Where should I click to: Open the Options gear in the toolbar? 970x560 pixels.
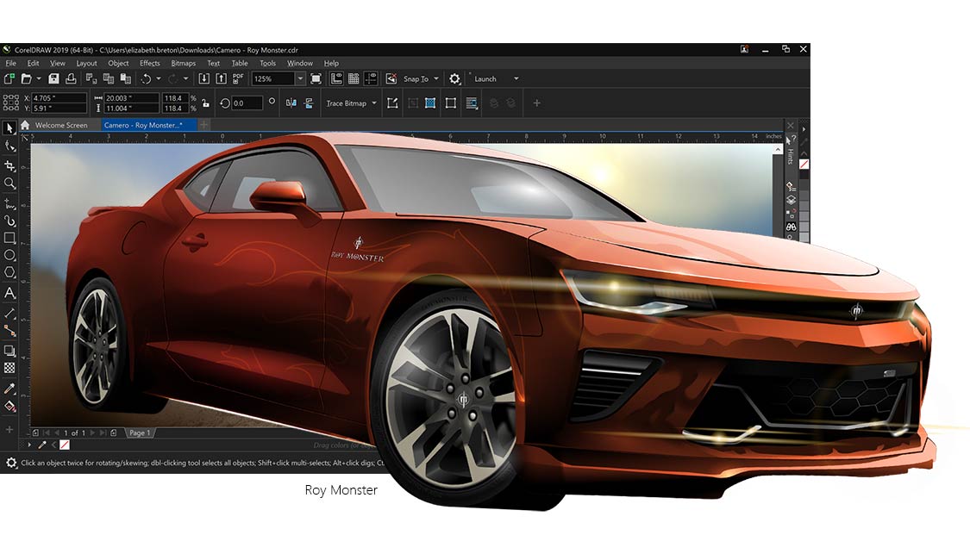tap(454, 79)
